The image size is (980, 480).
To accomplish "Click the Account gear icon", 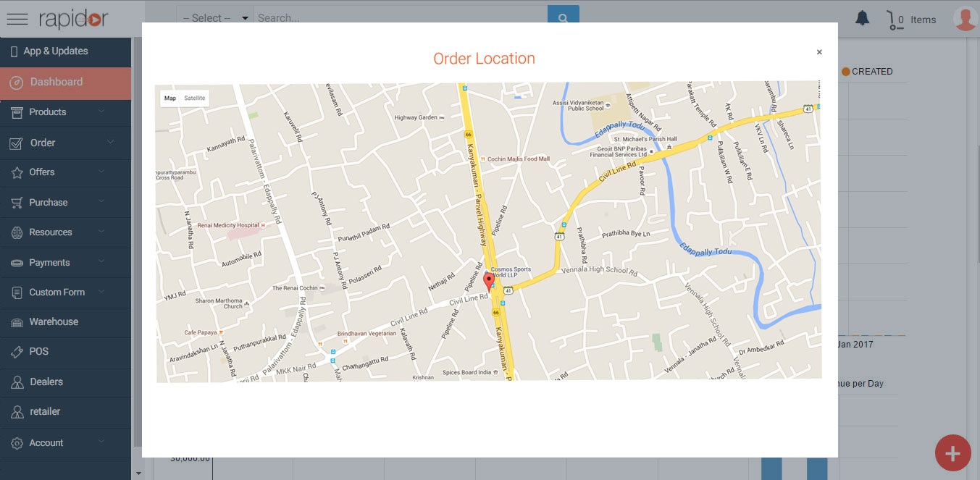I will point(17,443).
